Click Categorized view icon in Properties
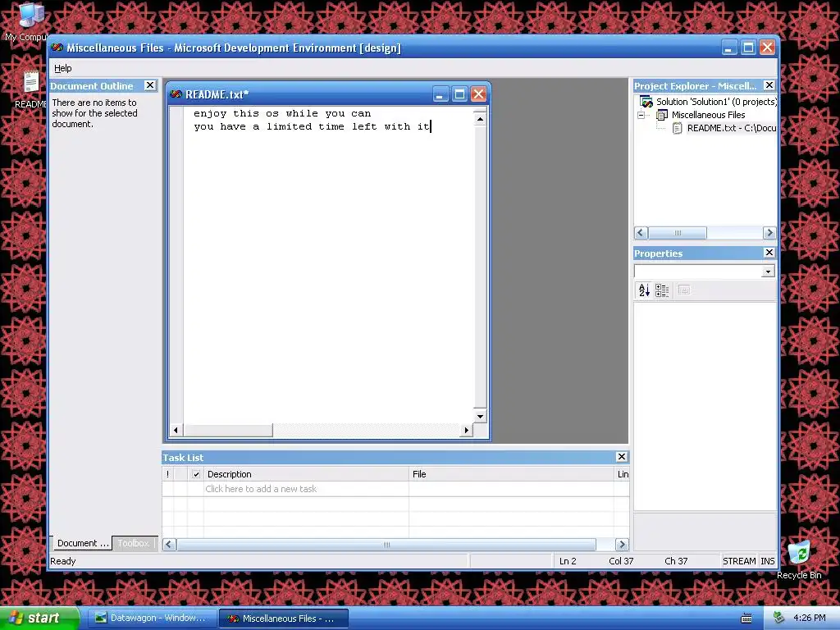 (662, 290)
